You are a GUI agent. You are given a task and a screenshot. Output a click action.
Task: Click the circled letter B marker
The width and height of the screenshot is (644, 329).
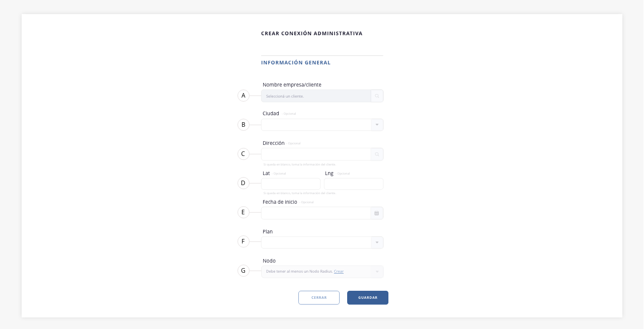[x=244, y=125]
